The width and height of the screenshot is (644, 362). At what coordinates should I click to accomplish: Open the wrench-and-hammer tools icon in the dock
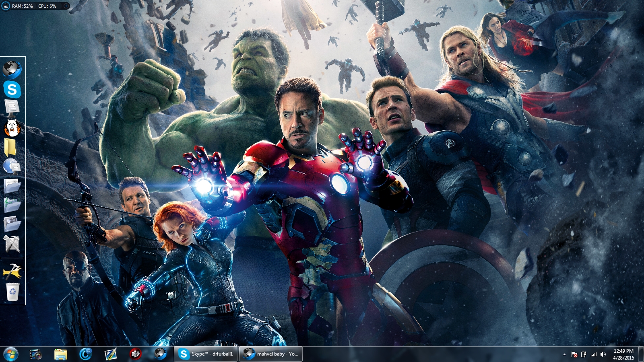pyautogui.click(x=12, y=244)
